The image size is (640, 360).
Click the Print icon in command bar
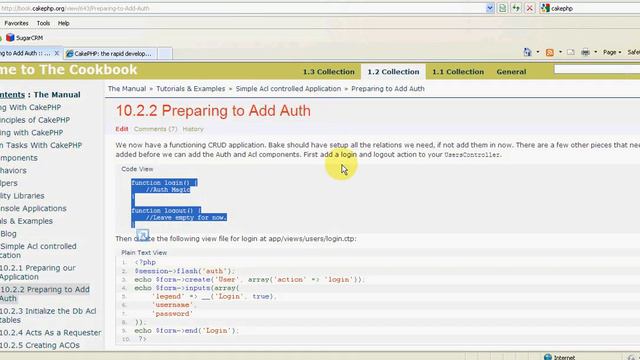(585, 52)
